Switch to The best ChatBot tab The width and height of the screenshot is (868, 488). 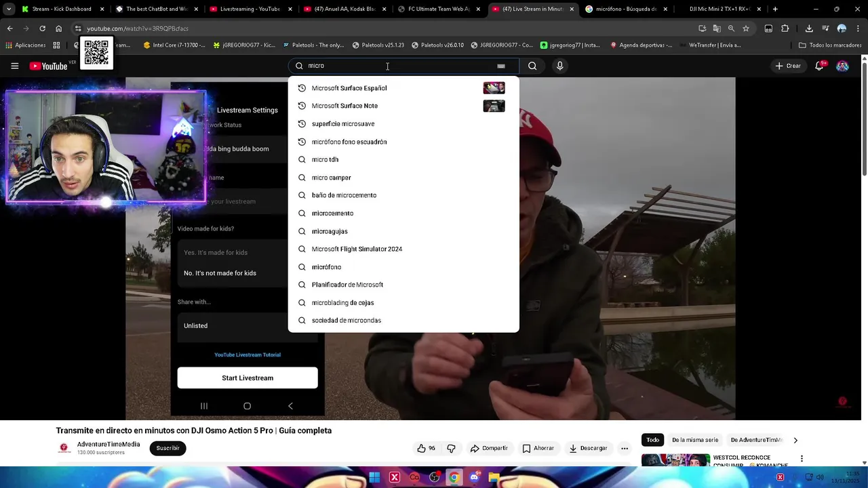[156, 9]
